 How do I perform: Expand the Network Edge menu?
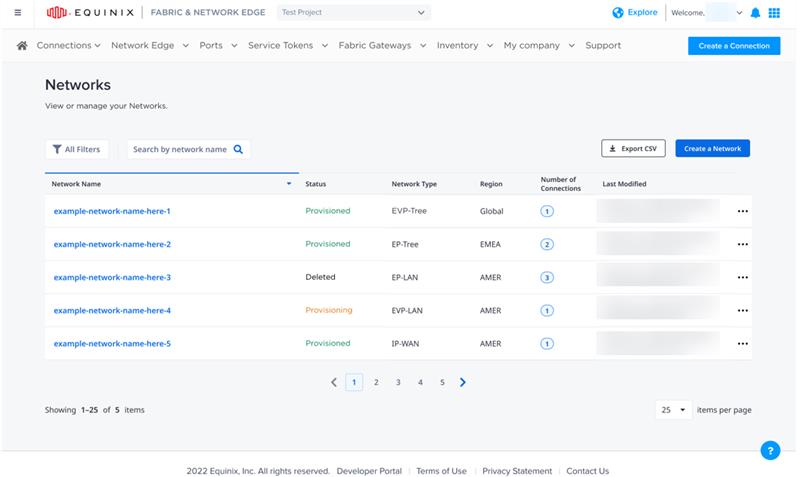click(x=150, y=45)
